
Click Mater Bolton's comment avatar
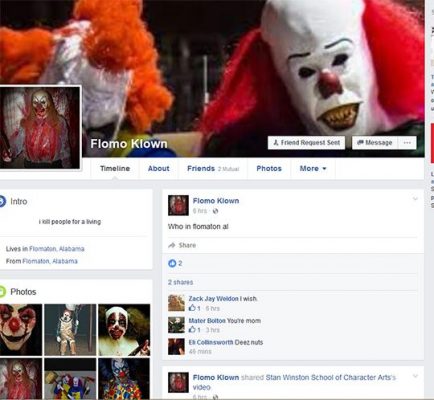[176, 325]
